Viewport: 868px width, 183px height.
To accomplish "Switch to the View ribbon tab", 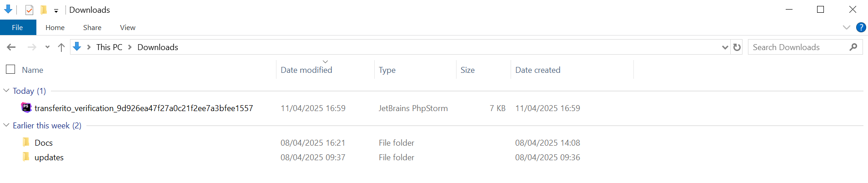I will (x=128, y=27).
